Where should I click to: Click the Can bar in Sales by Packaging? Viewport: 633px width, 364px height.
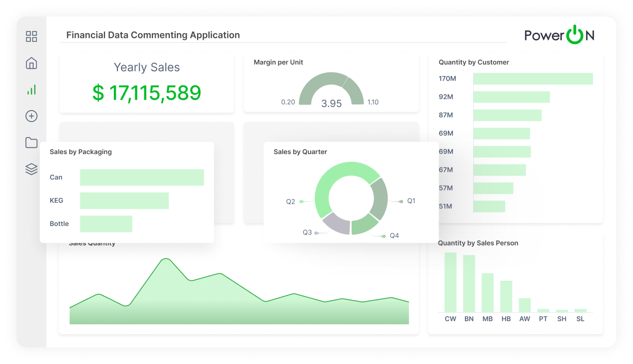[142, 177]
